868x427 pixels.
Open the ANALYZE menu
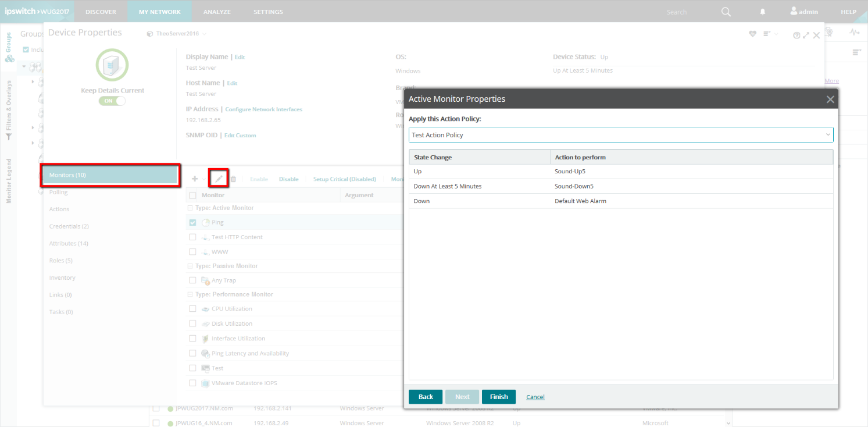click(x=217, y=12)
